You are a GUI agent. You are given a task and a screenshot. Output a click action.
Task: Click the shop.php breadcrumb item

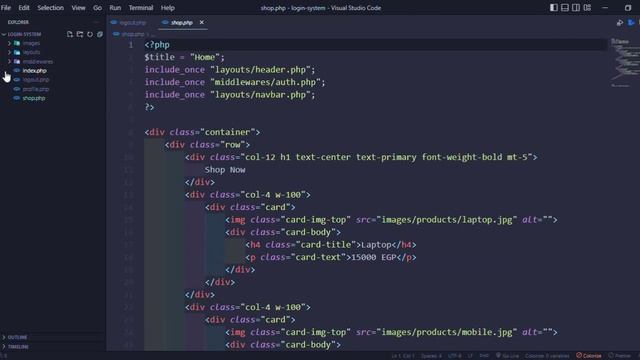click(x=133, y=34)
